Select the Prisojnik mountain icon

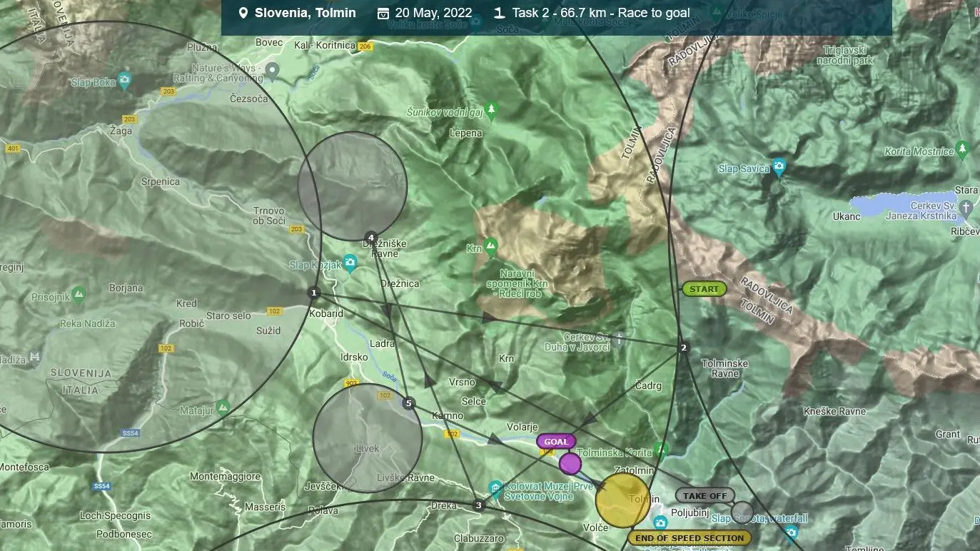click(79, 293)
